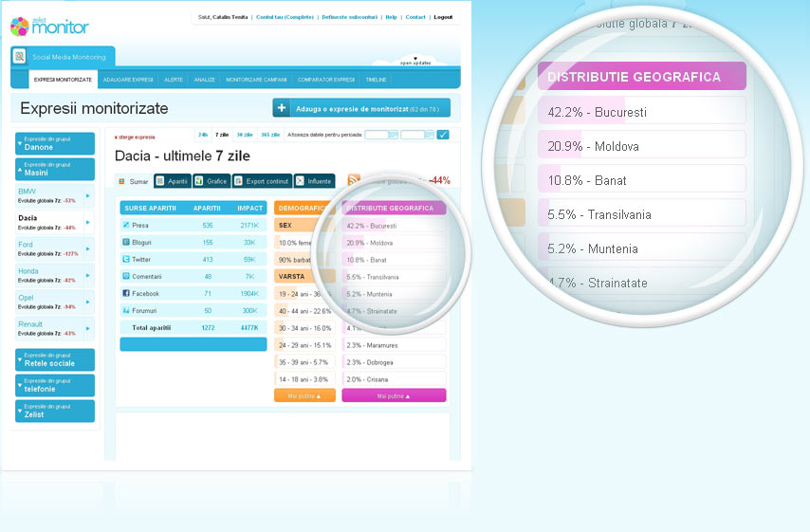
Task: Click Defineste subconturi link
Action: tap(350, 17)
